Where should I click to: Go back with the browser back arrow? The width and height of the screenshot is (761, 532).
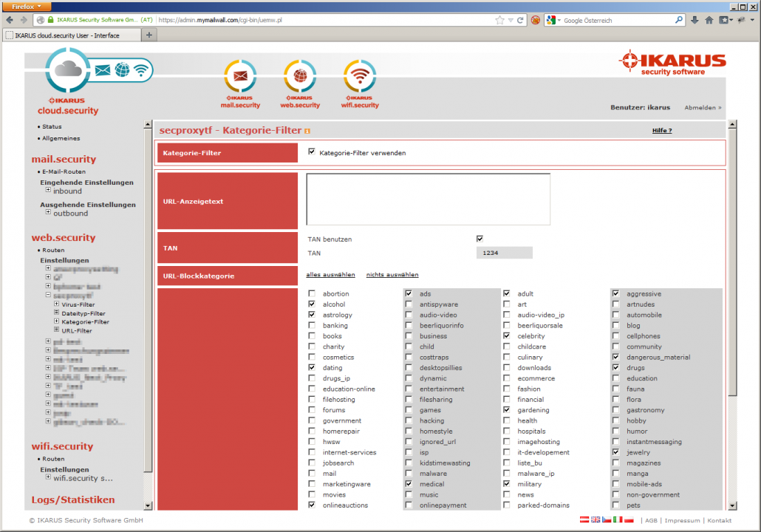tap(10, 20)
